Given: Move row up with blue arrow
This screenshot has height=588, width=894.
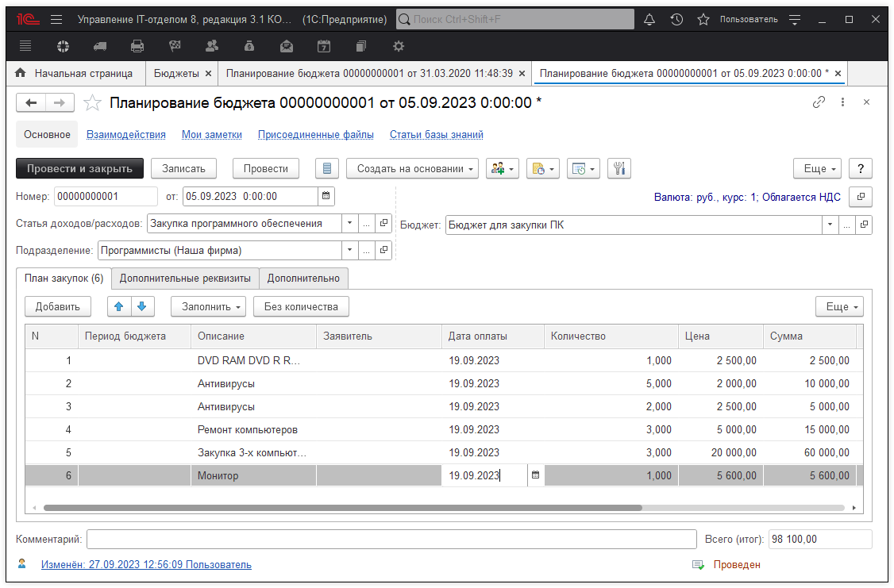Looking at the screenshot, I should tap(118, 306).
